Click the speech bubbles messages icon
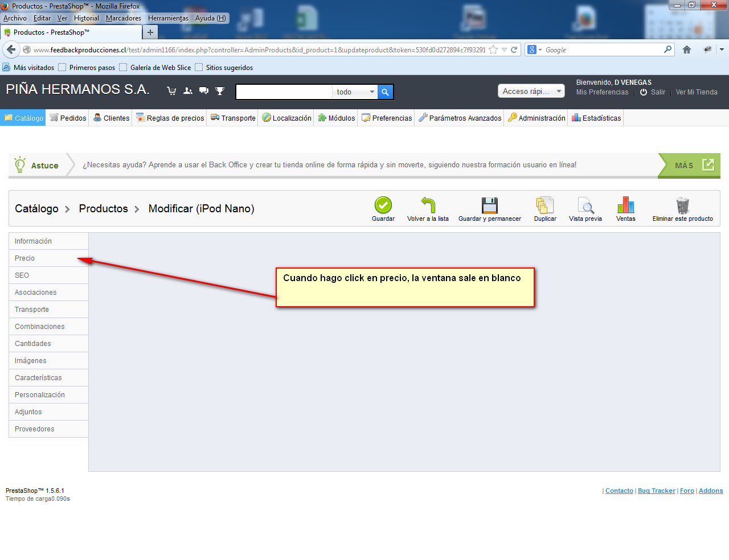The height and width of the screenshot is (560, 729). tap(204, 90)
